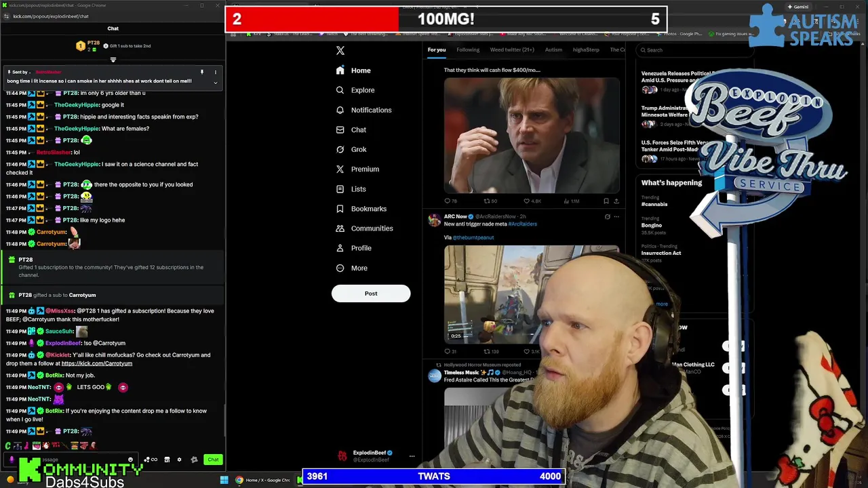Bookmark the first visible post
Viewport: 868px width, 488px height.
coord(606,201)
